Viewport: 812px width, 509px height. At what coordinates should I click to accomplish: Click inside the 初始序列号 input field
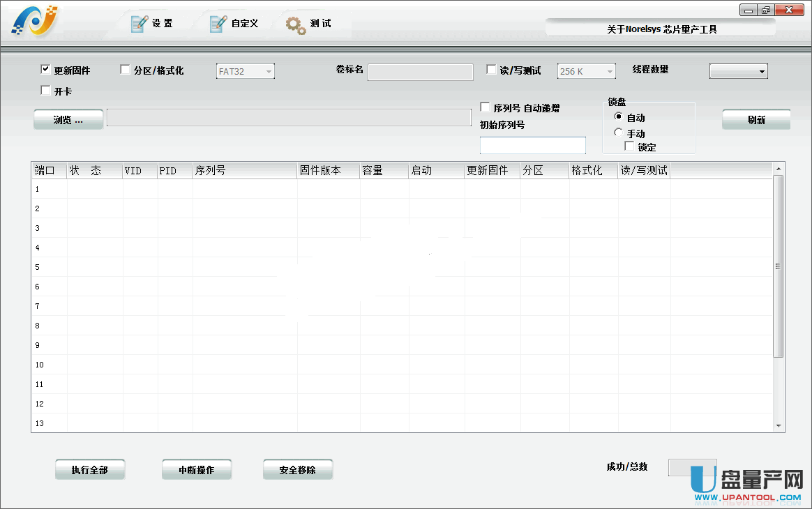[532, 145]
